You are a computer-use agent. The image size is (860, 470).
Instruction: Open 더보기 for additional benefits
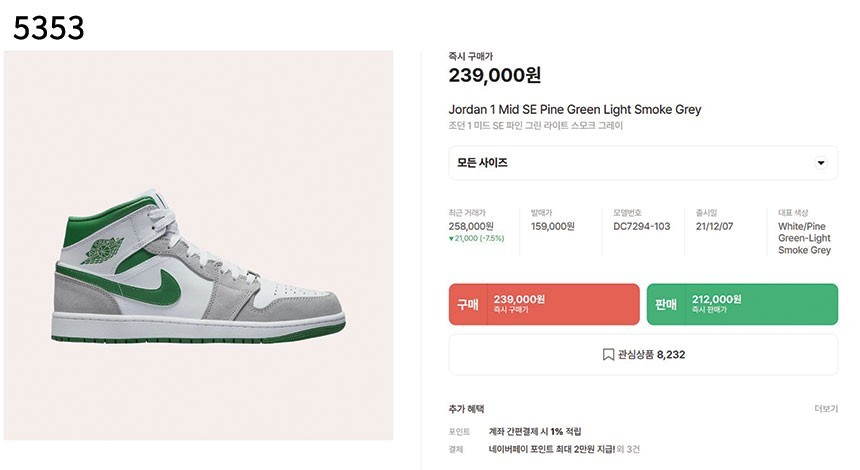coord(826,409)
